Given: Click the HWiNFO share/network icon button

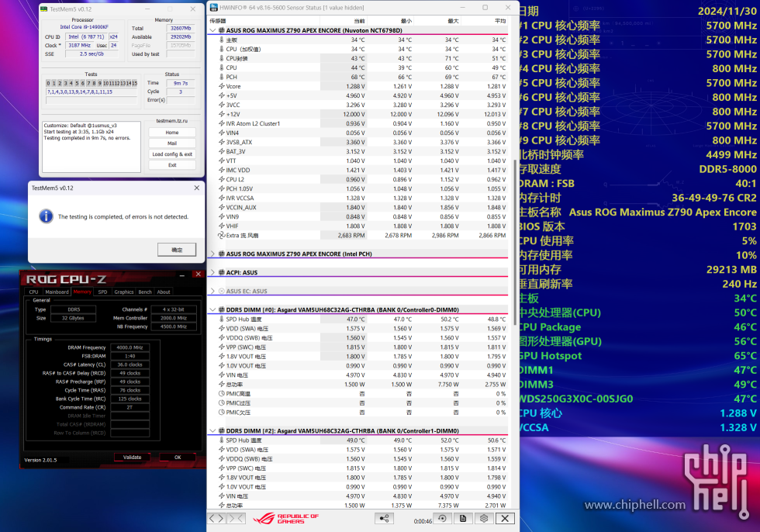Looking at the screenshot, I should pyautogui.click(x=385, y=519).
